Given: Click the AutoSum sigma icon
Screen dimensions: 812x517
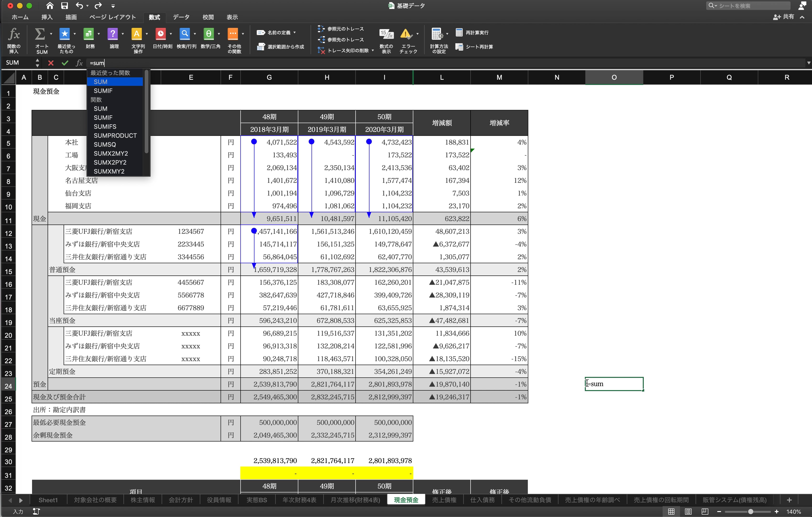Looking at the screenshot, I should (40, 34).
